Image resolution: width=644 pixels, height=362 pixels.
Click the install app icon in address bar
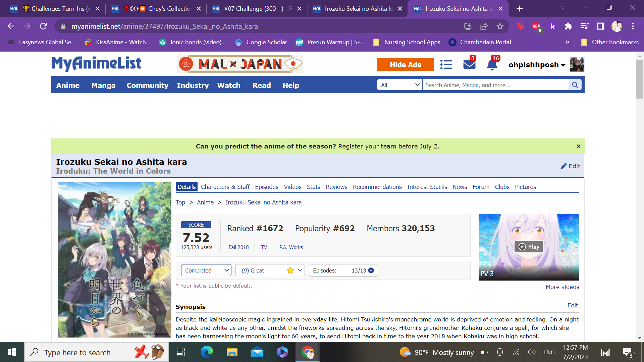click(x=468, y=26)
